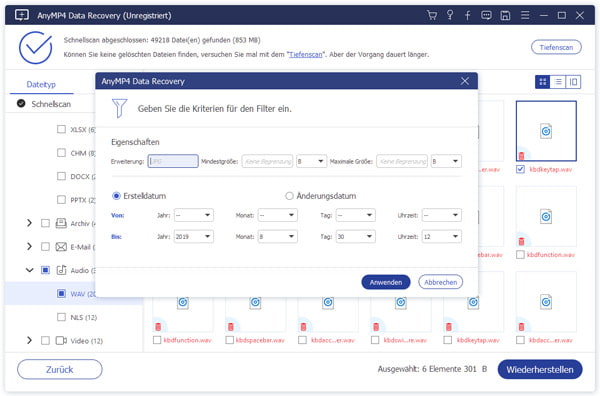This screenshot has width=600, height=396.
Task: Switch to list view icon
Action: coord(558,81)
